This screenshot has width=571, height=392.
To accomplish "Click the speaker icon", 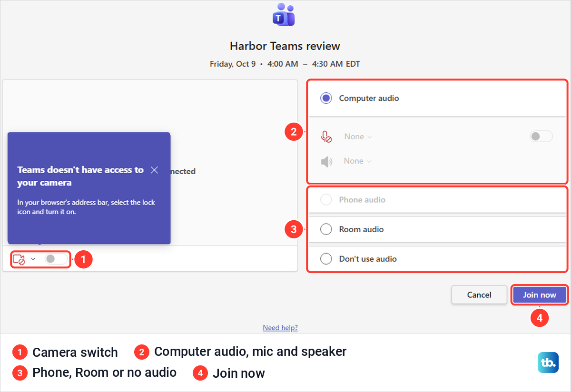I will point(326,162).
